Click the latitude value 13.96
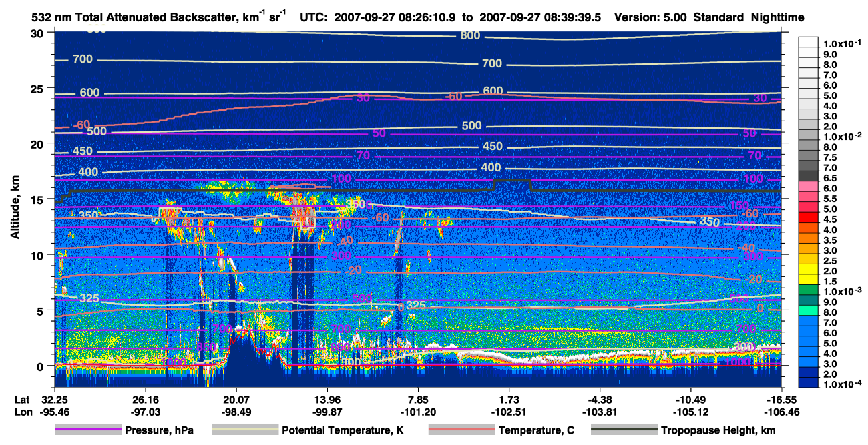Image resolution: width=868 pixels, height=445 pixels. pos(327,398)
